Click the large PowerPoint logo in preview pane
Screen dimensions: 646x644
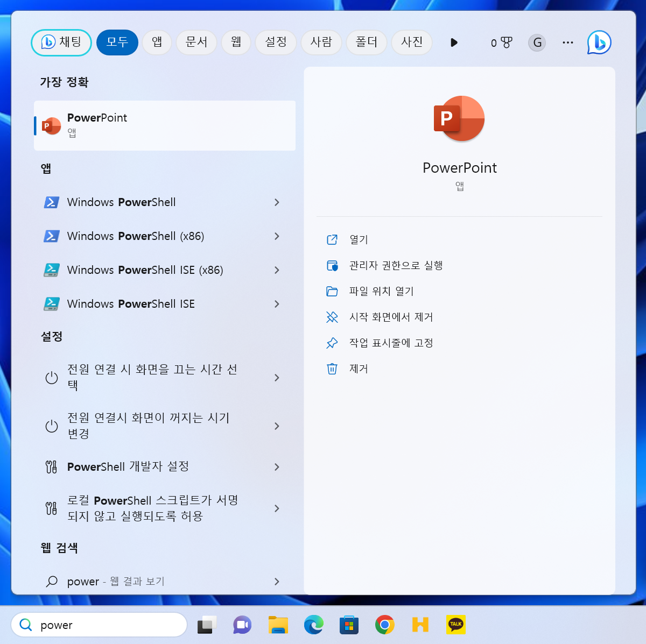tap(459, 118)
